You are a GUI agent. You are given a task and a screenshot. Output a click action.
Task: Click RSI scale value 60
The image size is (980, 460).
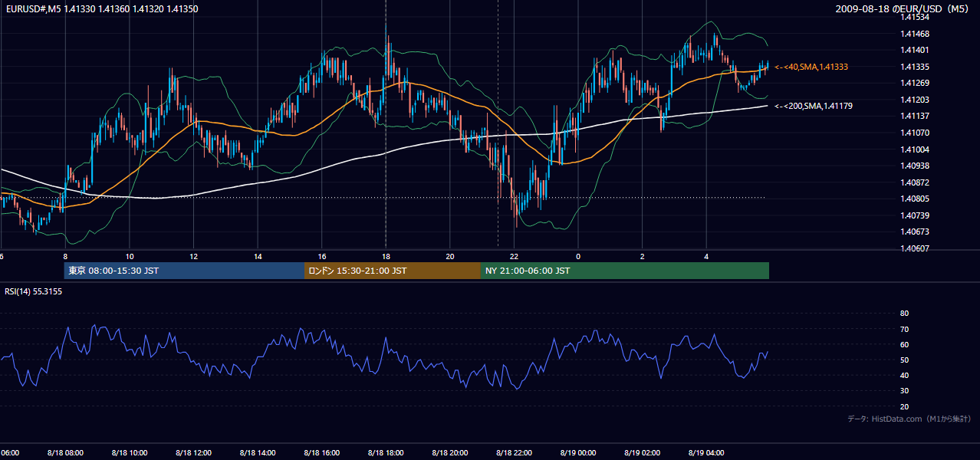coord(904,344)
